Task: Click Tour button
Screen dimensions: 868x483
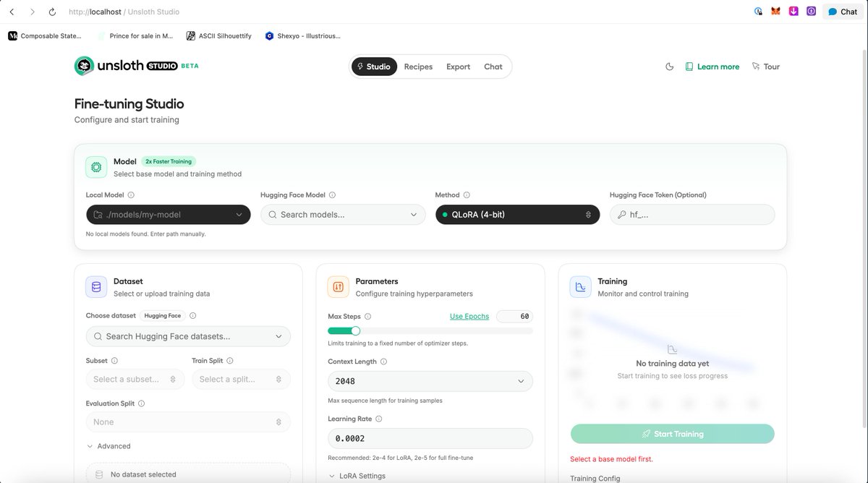Action: pyautogui.click(x=766, y=67)
